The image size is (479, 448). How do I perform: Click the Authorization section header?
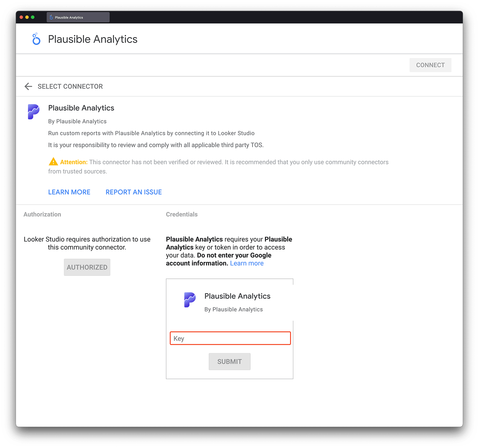(x=42, y=214)
